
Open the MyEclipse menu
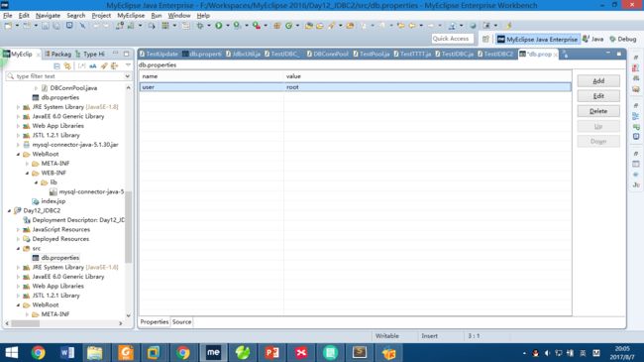click(x=131, y=15)
